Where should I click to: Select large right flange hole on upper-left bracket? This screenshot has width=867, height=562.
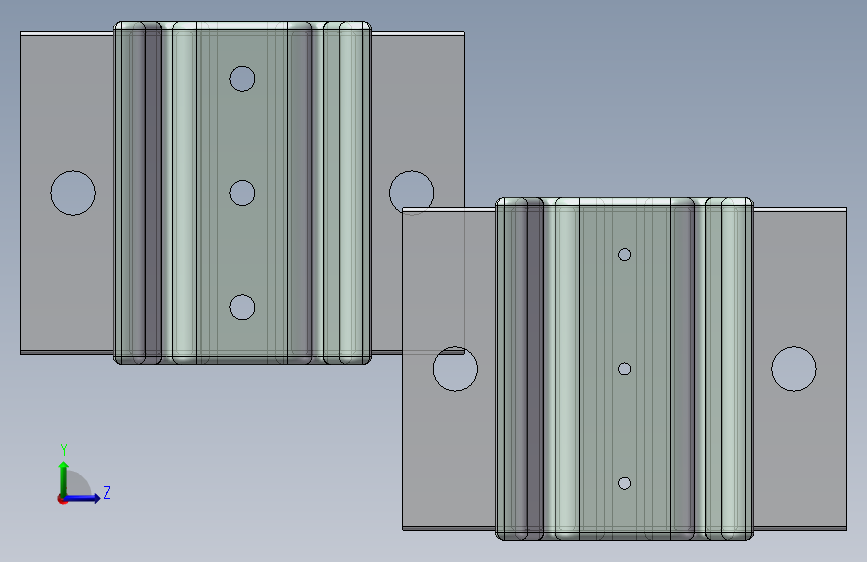[411, 193]
